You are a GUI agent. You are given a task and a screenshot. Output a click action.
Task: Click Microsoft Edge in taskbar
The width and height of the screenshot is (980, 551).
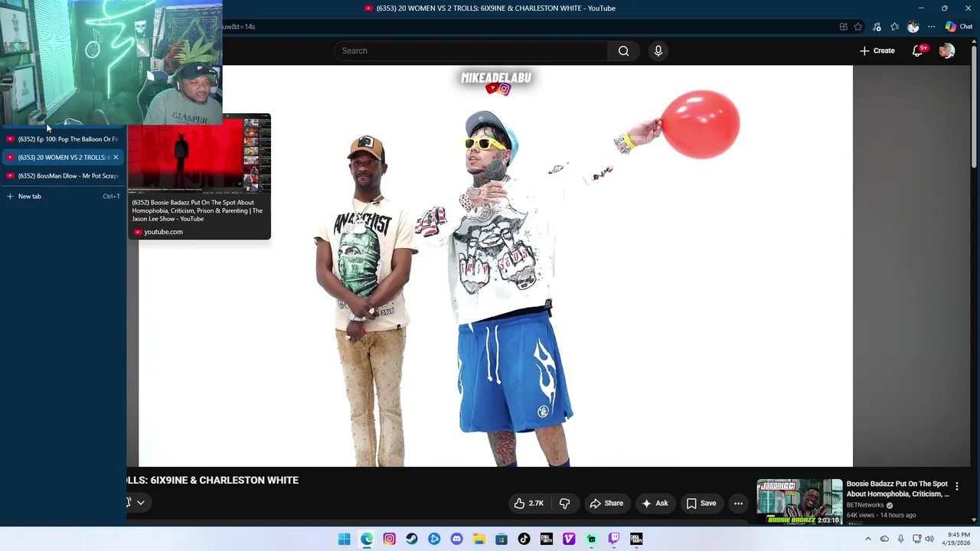pyautogui.click(x=367, y=539)
